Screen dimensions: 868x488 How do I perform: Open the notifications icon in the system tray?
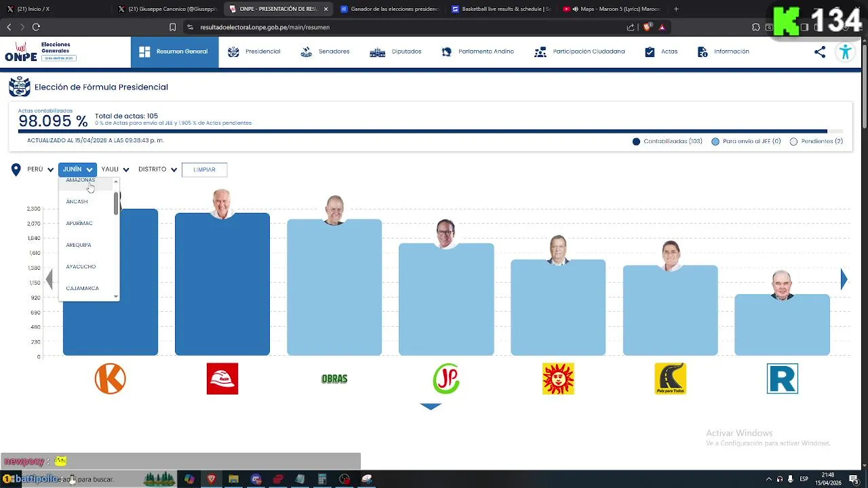[x=854, y=479]
